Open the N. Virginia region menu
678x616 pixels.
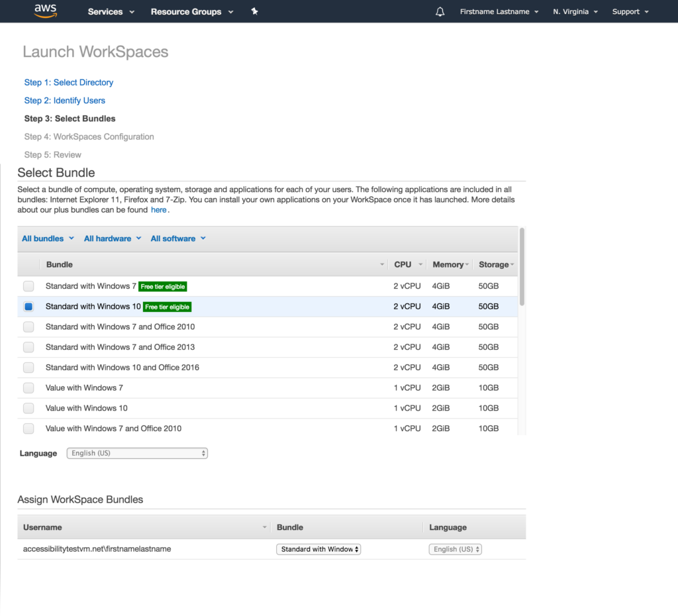point(575,12)
